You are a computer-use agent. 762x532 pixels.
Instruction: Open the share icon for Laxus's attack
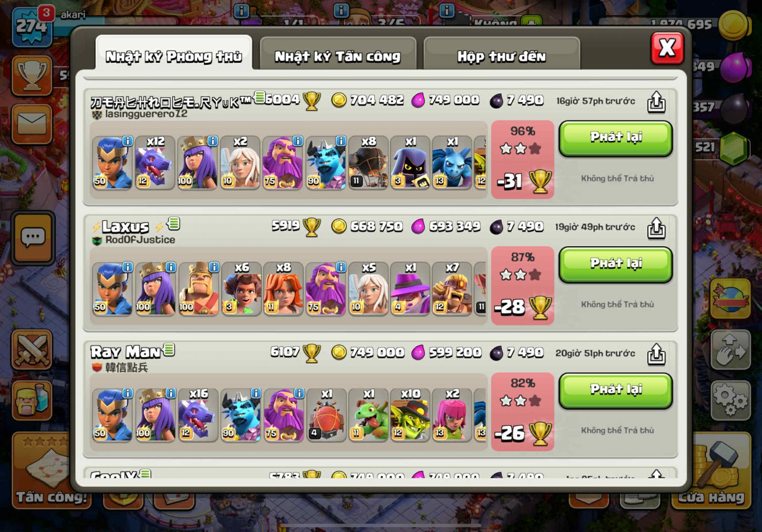pos(656,228)
